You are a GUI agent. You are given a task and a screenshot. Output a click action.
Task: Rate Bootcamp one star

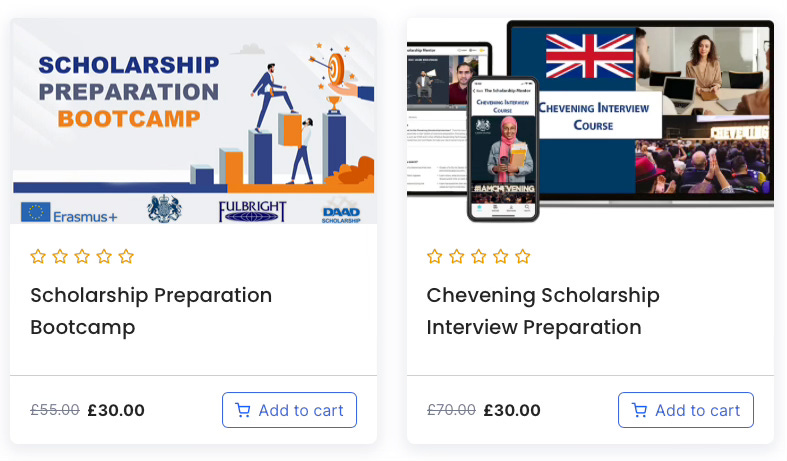coord(38,257)
